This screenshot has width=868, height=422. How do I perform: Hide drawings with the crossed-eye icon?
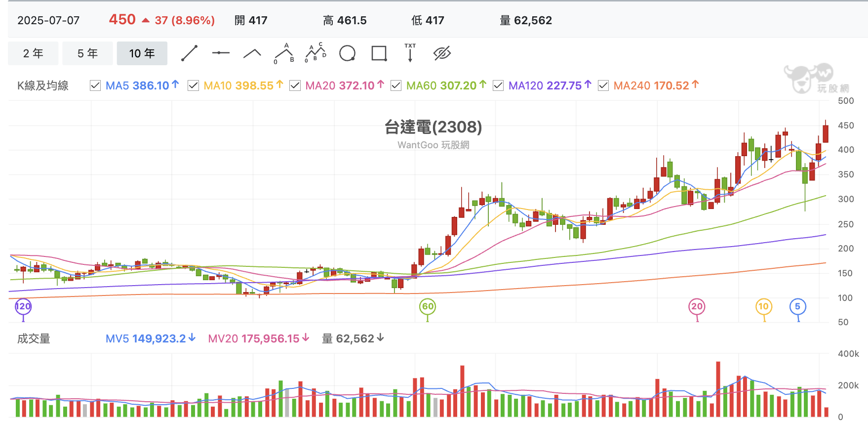point(442,53)
